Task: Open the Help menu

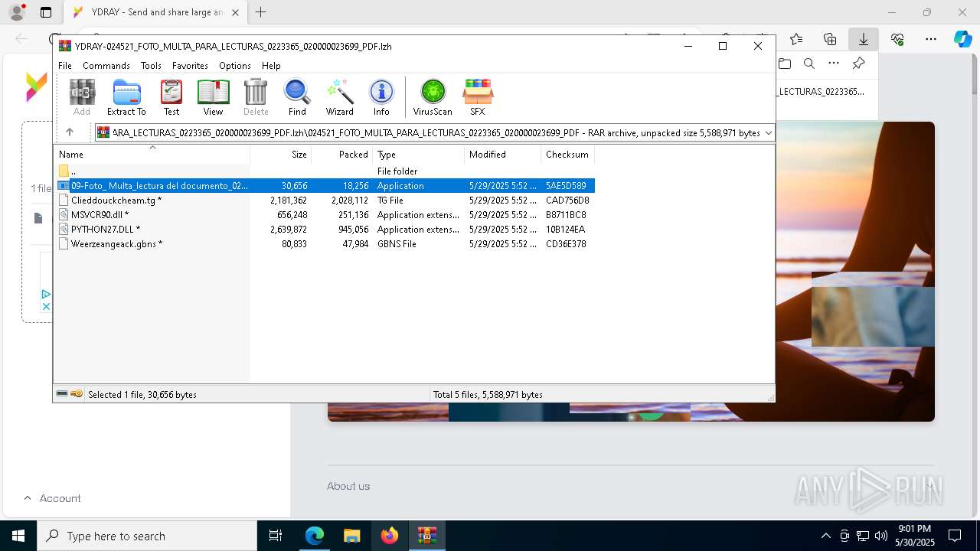Action: point(271,66)
